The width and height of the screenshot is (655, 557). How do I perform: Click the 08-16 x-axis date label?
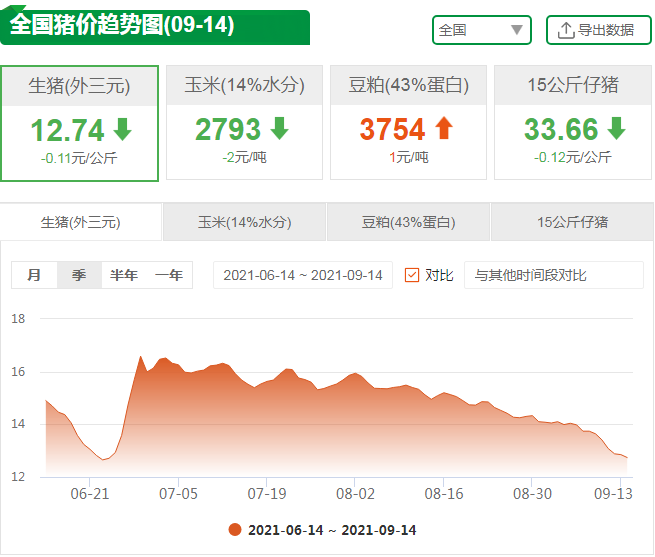[444, 493]
